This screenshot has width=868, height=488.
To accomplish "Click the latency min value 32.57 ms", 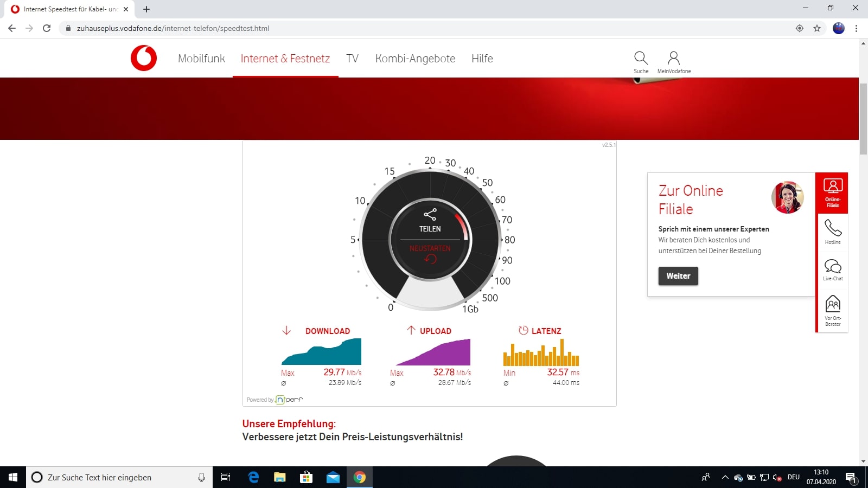I will (x=563, y=373).
